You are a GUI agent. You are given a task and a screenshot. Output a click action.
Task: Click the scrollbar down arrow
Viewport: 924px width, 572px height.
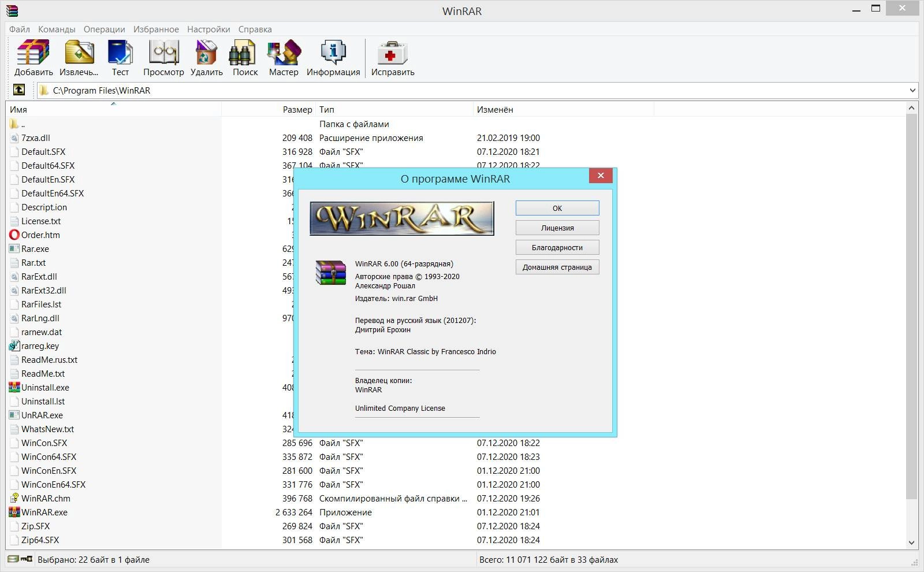pos(912,543)
